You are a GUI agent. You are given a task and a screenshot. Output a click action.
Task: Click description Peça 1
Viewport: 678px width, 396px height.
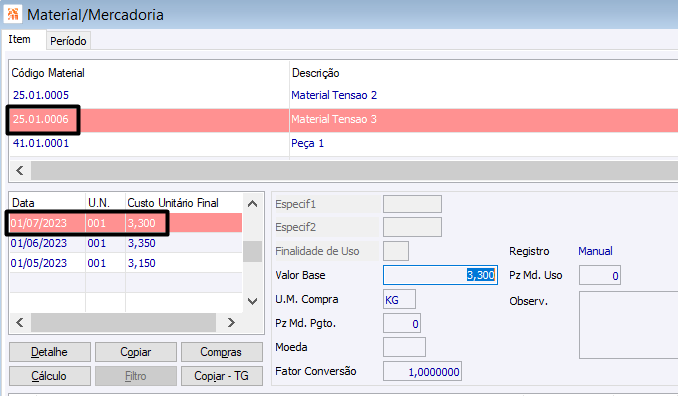tap(307, 143)
